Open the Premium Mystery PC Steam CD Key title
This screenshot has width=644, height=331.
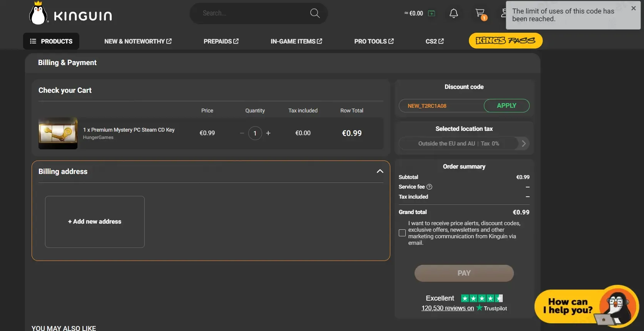pyautogui.click(x=129, y=130)
